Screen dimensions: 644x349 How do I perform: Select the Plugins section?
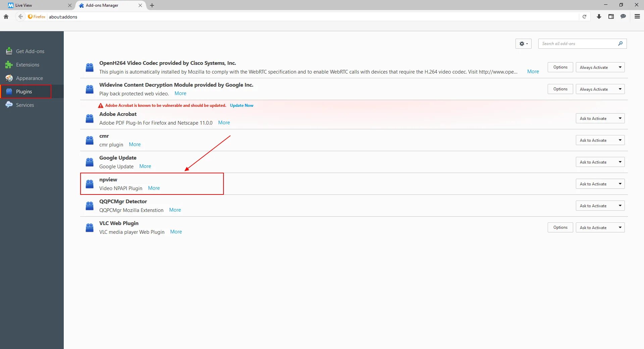pyautogui.click(x=32, y=91)
